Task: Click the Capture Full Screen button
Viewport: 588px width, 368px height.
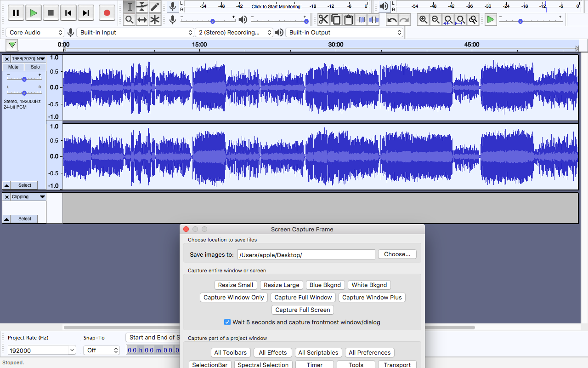Action: (x=303, y=310)
